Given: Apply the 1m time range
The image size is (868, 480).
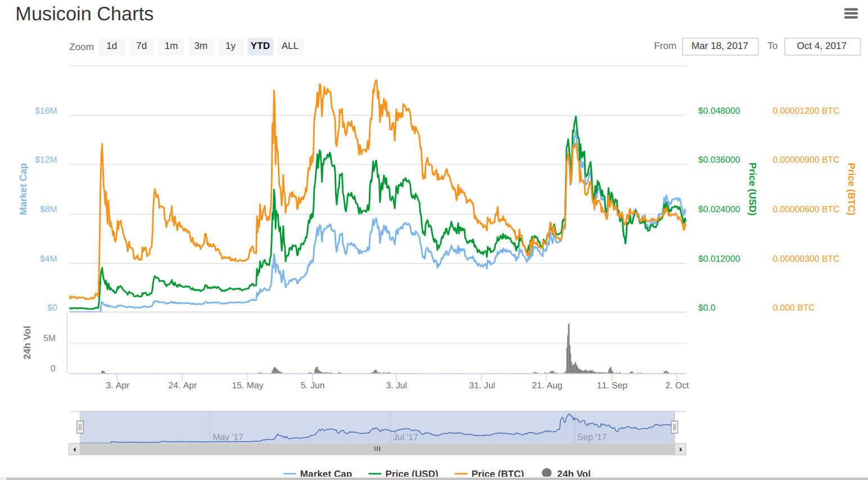Looking at the screenshot, I should [x=171, y=46].
